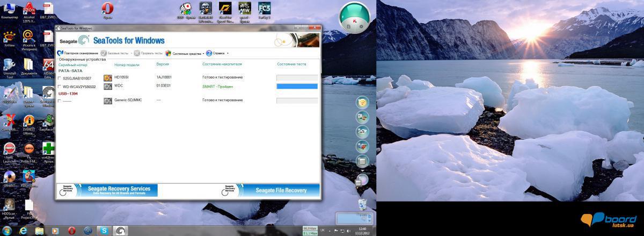Screen dimensions: 644x236
Task: Click the Seagate File Recovery banner
Action: pyautogui.click(x=270, y=190)
